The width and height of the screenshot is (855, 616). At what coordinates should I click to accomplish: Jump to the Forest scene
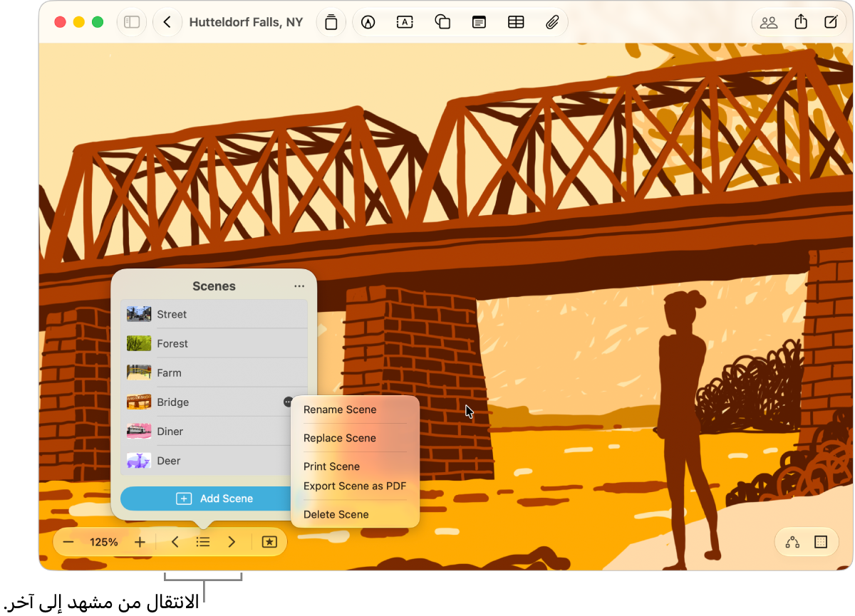214,343
